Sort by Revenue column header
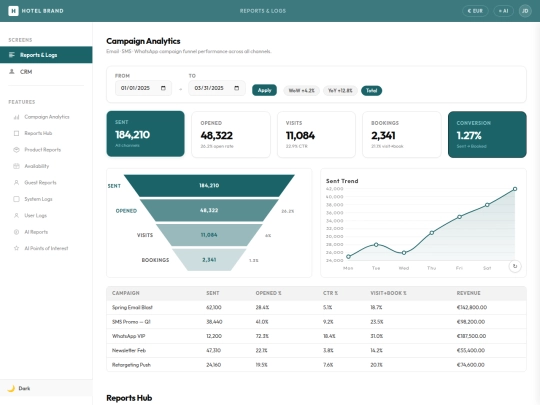This screenshot has height=405, width=540. (x=468, y=293)
